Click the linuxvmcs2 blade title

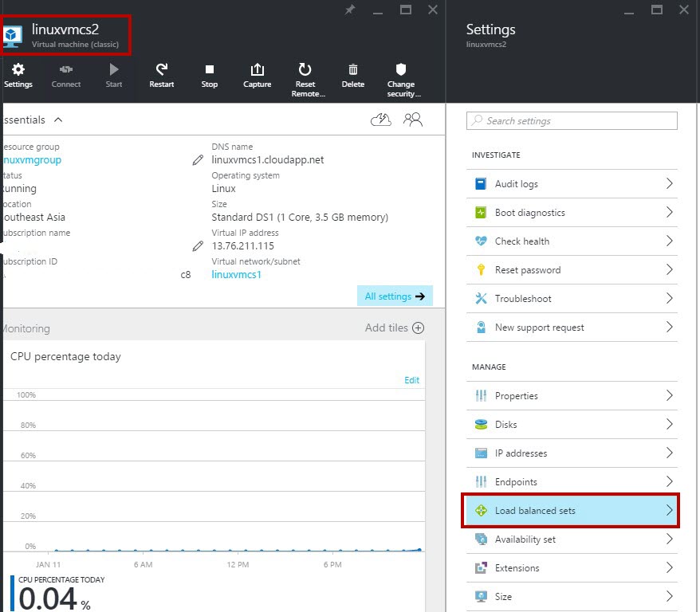click(65, 29)
